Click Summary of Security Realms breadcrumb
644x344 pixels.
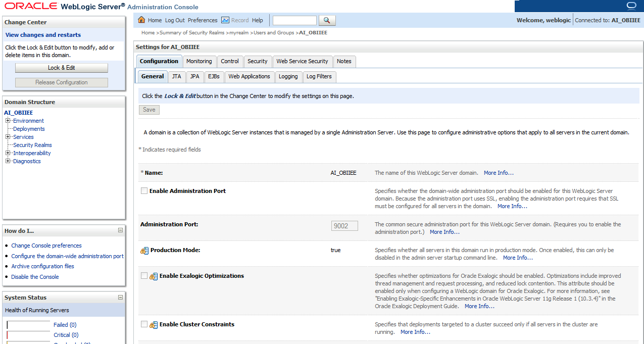click(x=192, y=33)
